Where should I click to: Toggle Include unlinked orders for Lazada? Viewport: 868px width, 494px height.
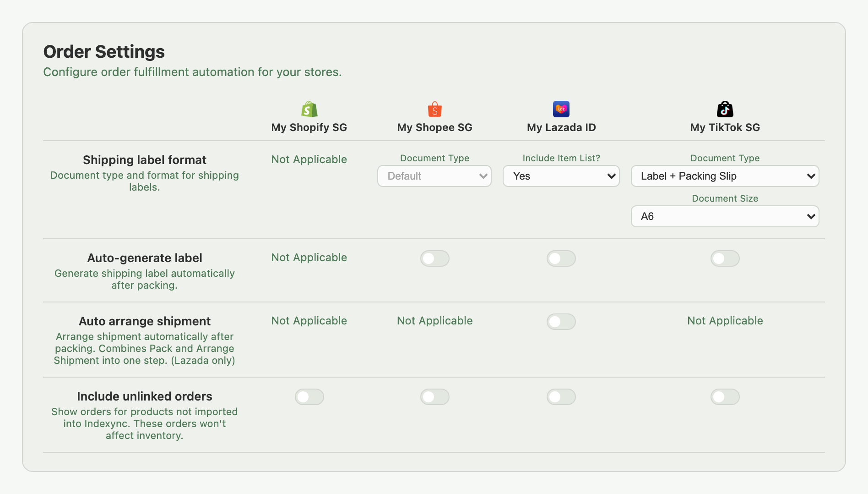561,397
